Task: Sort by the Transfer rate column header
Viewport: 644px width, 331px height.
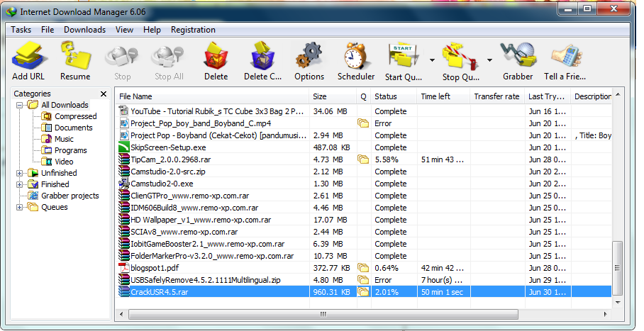Action: [x=497, y=96]
